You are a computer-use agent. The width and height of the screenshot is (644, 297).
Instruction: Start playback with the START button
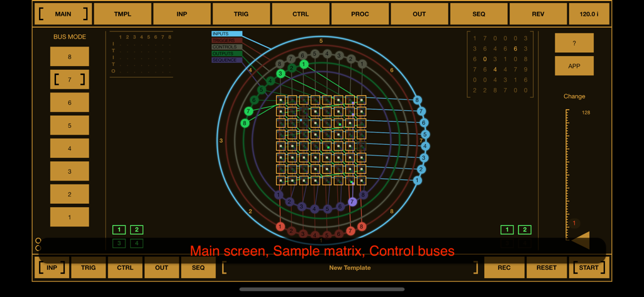[589, 267]
